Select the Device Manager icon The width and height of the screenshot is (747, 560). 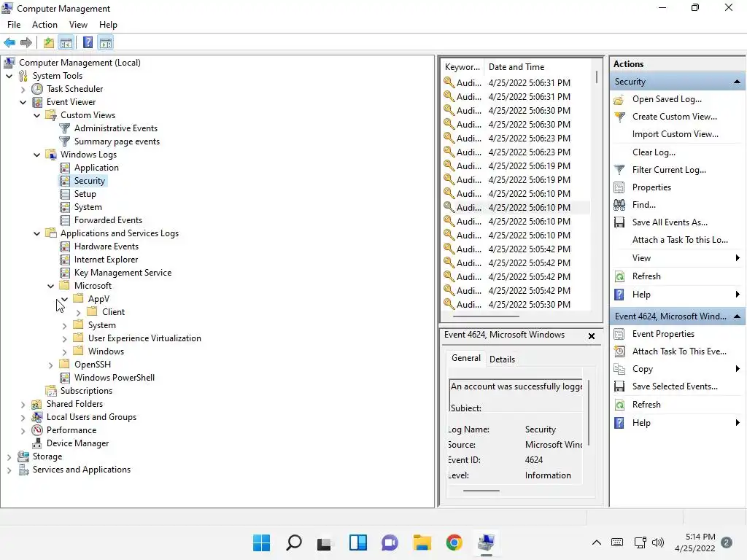pyautogui.click(x=36, y=443)
